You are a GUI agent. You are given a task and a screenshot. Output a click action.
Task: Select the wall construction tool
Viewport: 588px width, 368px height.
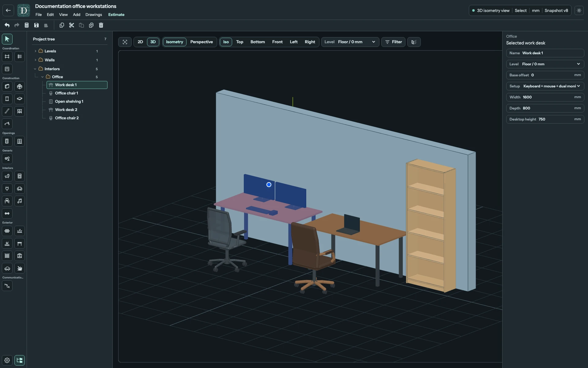point(7,86)
